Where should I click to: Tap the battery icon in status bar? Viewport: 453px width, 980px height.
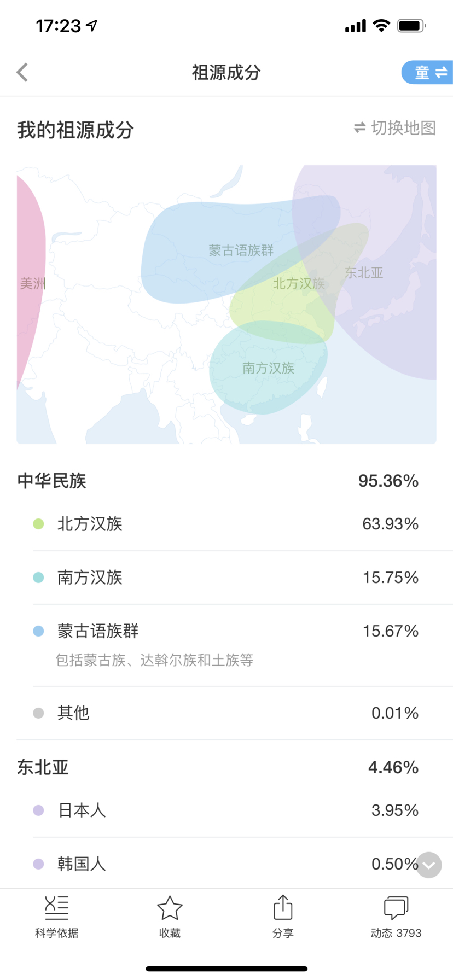pos(411,26)
